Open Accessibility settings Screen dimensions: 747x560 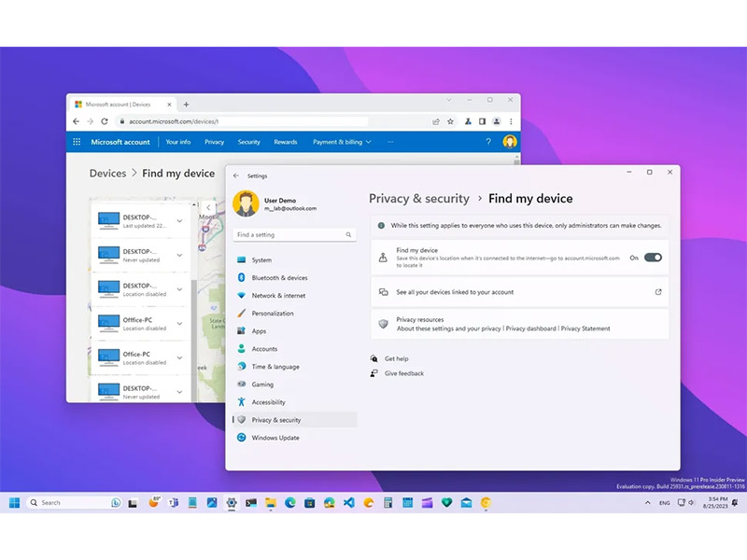pos(294,402)
